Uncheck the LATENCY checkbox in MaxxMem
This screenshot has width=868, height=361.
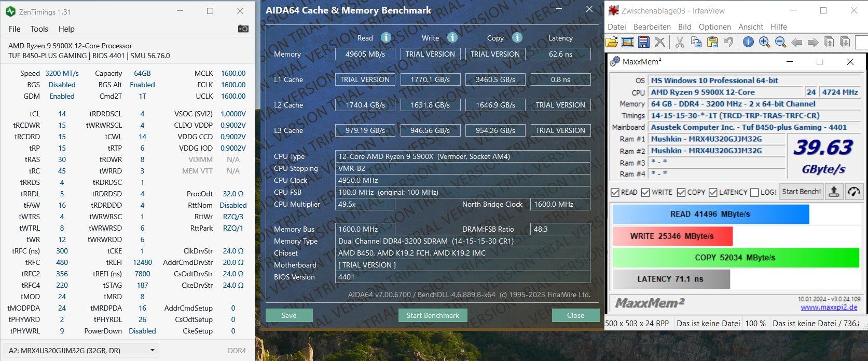pos(713,192)
